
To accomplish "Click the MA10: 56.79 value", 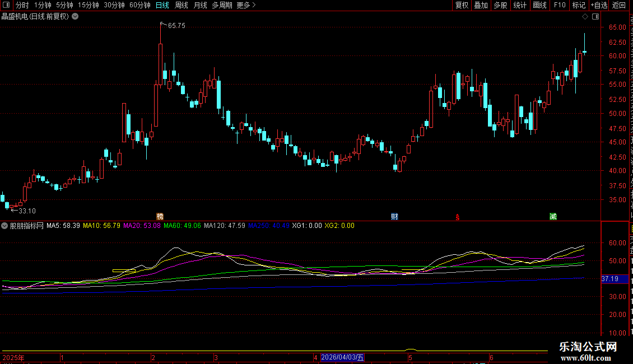I will coord(101,226).
